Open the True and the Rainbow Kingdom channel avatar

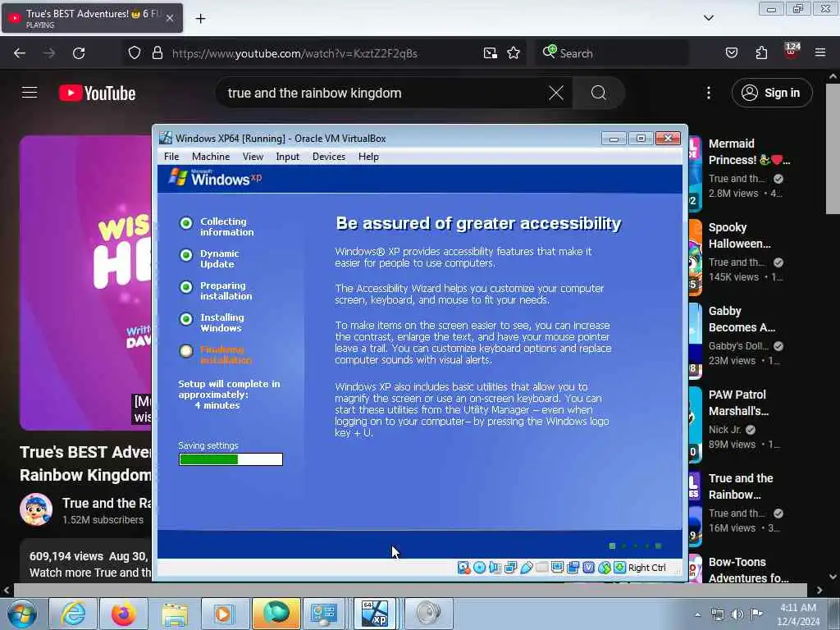36,509
